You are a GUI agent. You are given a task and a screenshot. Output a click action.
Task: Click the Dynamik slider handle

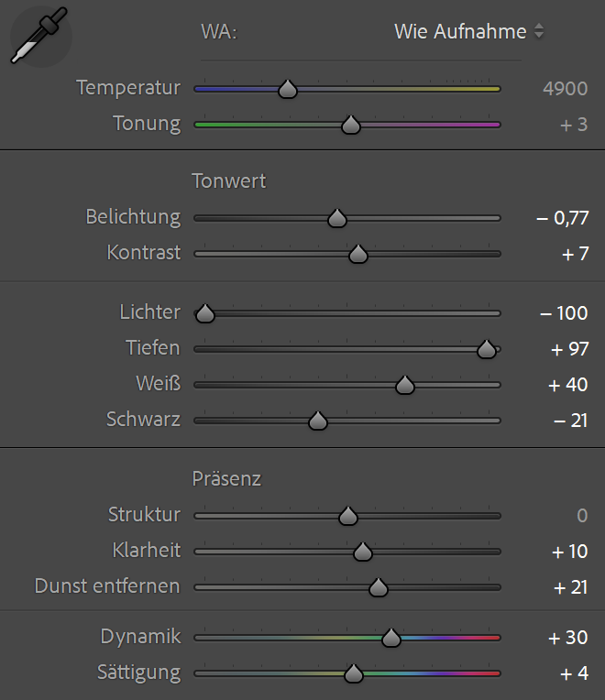391,638
